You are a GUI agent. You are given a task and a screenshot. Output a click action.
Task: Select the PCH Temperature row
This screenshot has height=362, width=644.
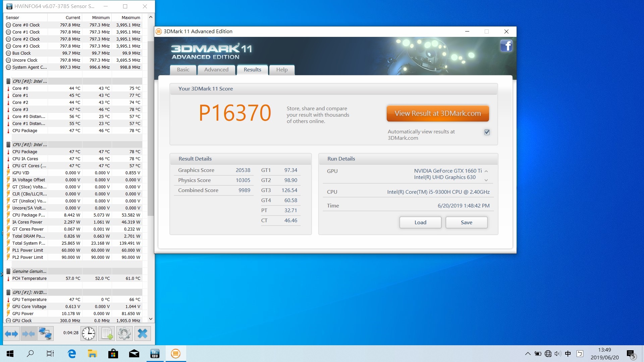coord(73,279)
